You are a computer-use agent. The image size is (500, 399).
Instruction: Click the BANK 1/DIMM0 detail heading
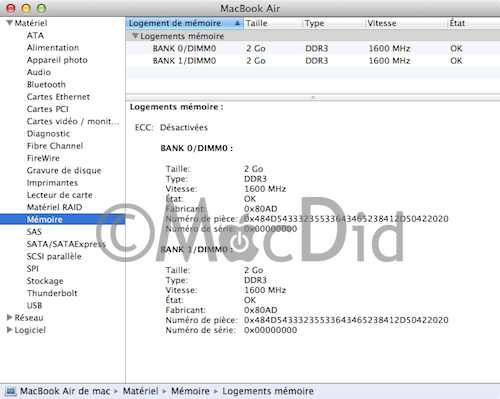(x=197, y=249)
